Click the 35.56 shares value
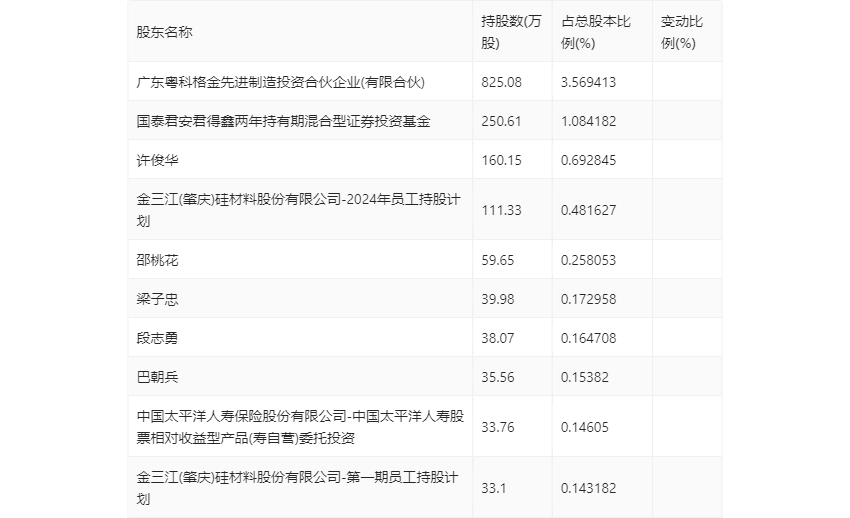This screenshot has height=518, width=850. 498,377
